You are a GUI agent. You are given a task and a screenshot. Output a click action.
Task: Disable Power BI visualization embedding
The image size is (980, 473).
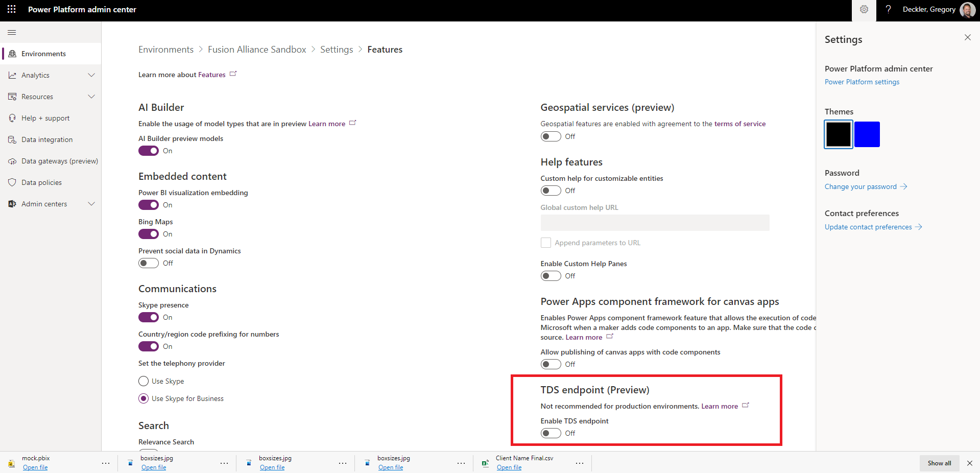point(149,205)
